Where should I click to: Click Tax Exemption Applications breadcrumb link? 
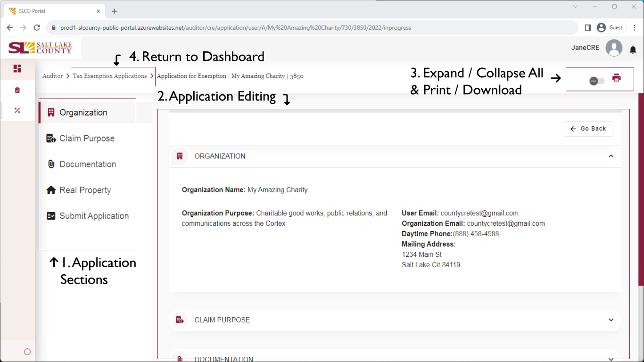tap(110, 76)
